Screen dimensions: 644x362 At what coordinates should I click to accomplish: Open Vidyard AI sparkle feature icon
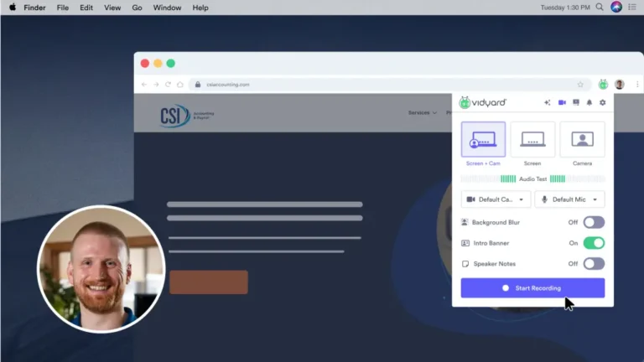coord(547,102)
